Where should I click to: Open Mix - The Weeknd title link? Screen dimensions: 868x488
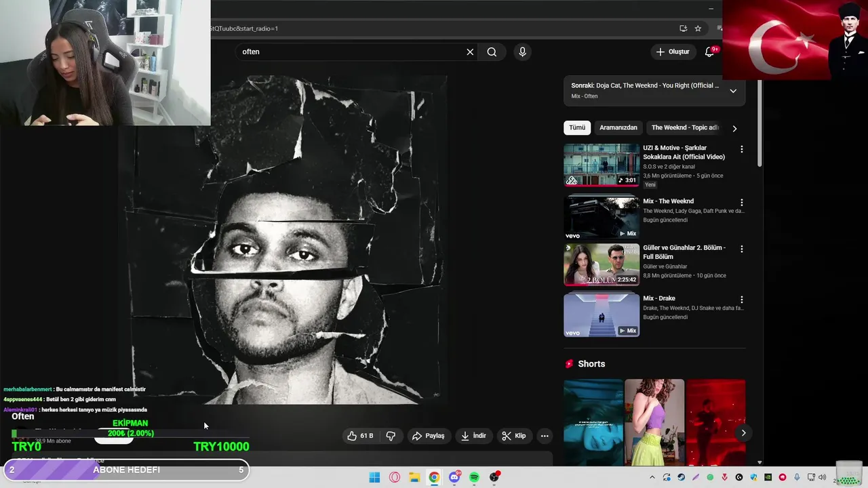click(x=668, y=201)
